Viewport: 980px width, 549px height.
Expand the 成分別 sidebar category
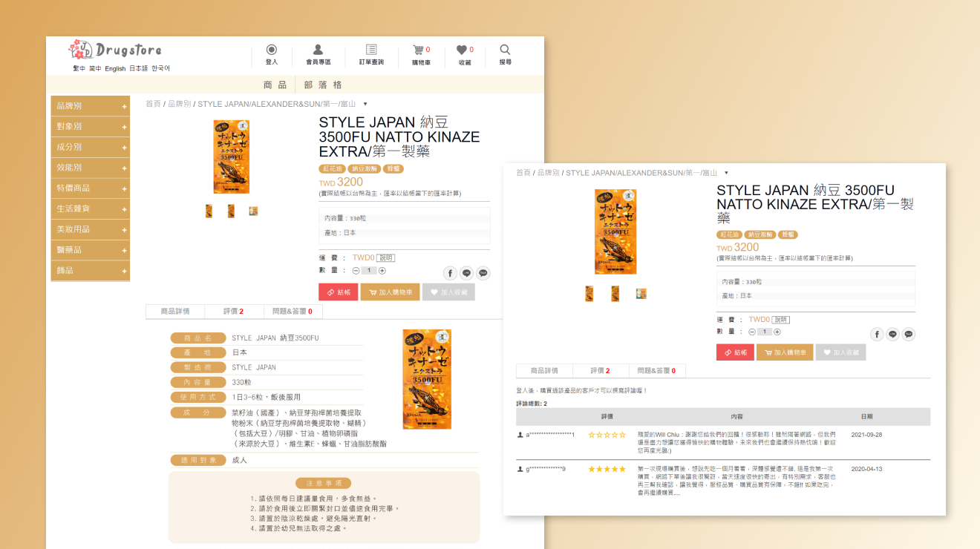click(91, 147)
